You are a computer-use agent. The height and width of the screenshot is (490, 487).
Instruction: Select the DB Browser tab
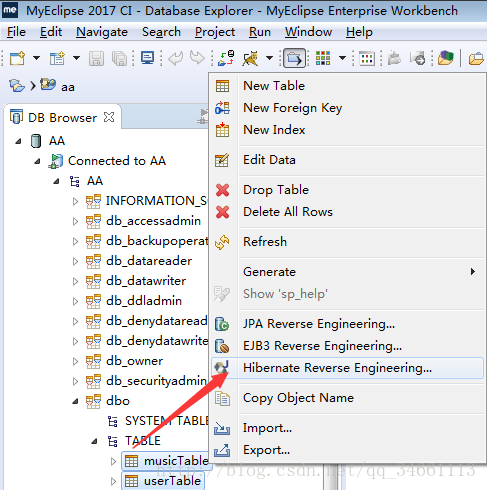tap(62, 118)
